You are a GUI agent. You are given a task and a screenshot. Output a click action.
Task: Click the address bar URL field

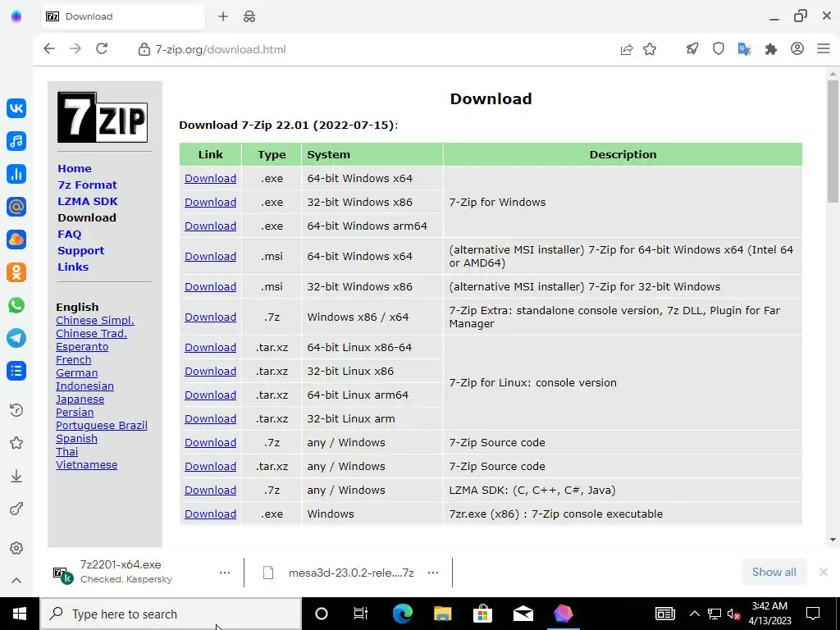(221, 49)
